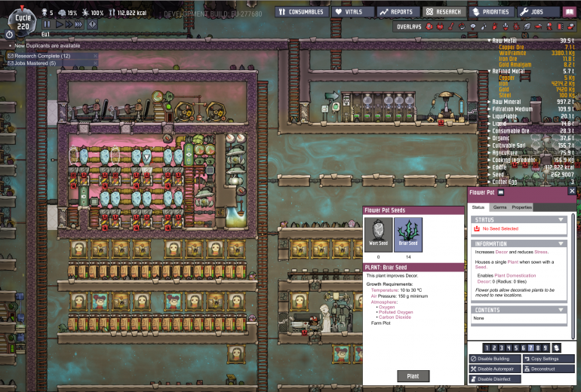Collapse the STATUS section
581x392 pixels.
click(x=561, y=219)
